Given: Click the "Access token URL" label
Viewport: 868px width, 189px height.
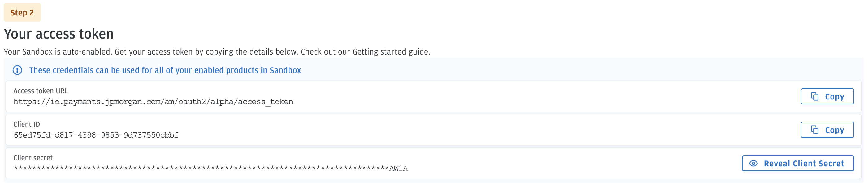Looking at the screenshot, I should point(41,91).
